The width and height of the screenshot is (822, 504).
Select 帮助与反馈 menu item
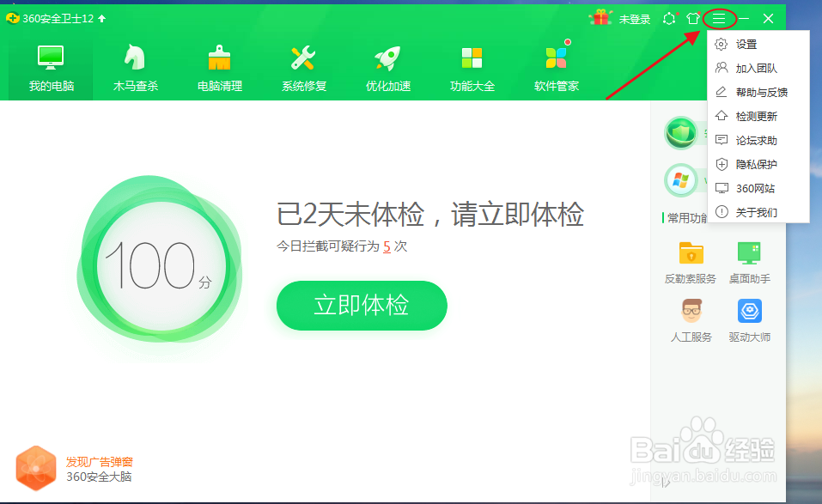(x=758, y=92)
